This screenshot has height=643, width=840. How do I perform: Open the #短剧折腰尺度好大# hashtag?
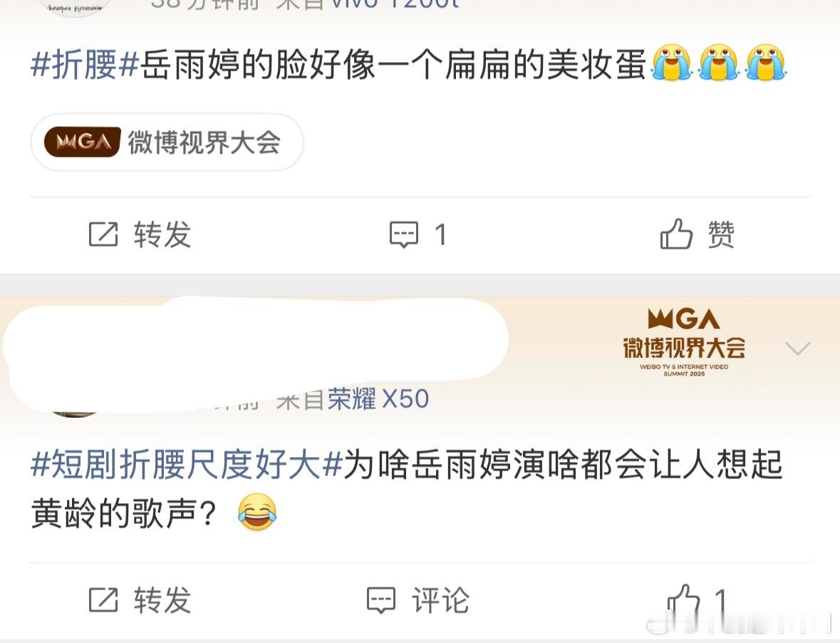click(x=187, y=464)
